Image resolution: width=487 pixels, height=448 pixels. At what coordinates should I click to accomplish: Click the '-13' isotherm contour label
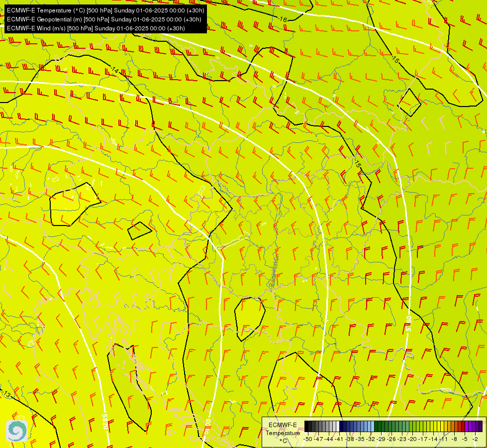pyautogui.click(x=6, y=394)
